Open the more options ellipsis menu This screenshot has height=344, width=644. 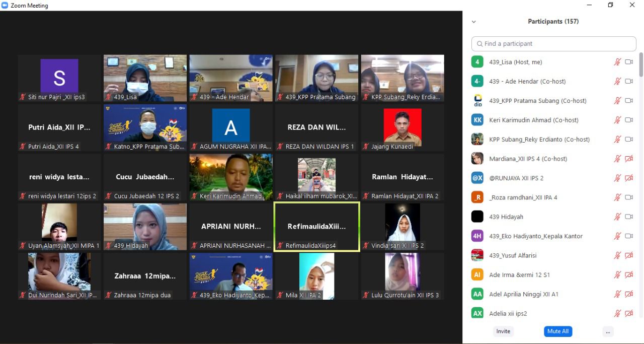tap(608, 331)
